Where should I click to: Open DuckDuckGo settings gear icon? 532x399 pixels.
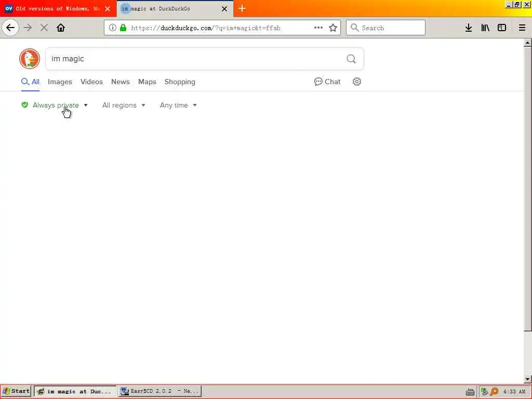356,82
